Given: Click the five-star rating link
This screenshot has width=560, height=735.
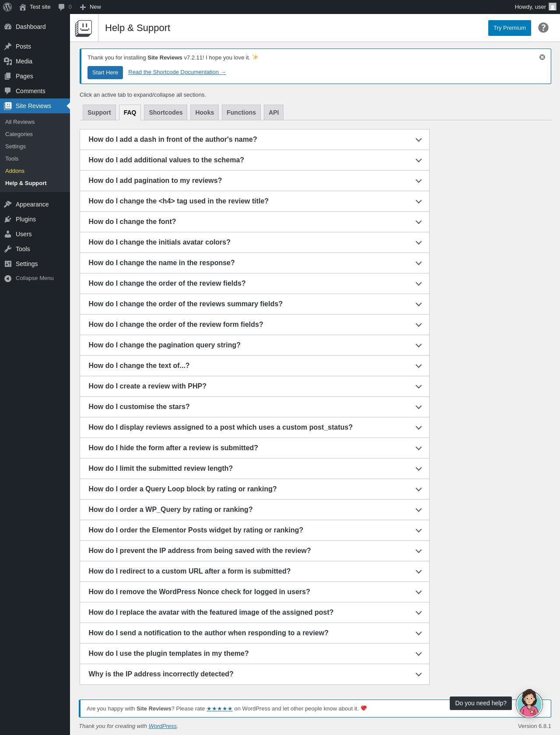Looking at the screenshot, I should click(220, 709).
